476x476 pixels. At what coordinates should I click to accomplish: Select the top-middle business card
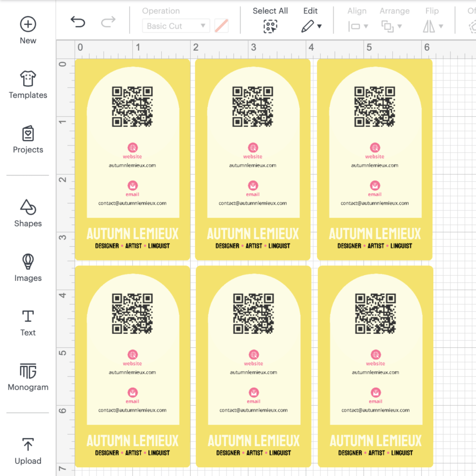(253, 159)
